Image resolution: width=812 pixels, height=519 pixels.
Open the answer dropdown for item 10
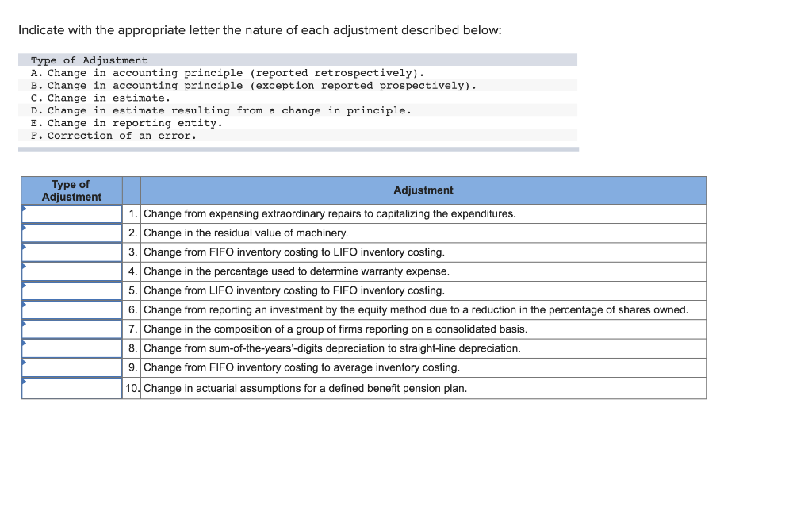pyautogui.click(x=70, y=387)
